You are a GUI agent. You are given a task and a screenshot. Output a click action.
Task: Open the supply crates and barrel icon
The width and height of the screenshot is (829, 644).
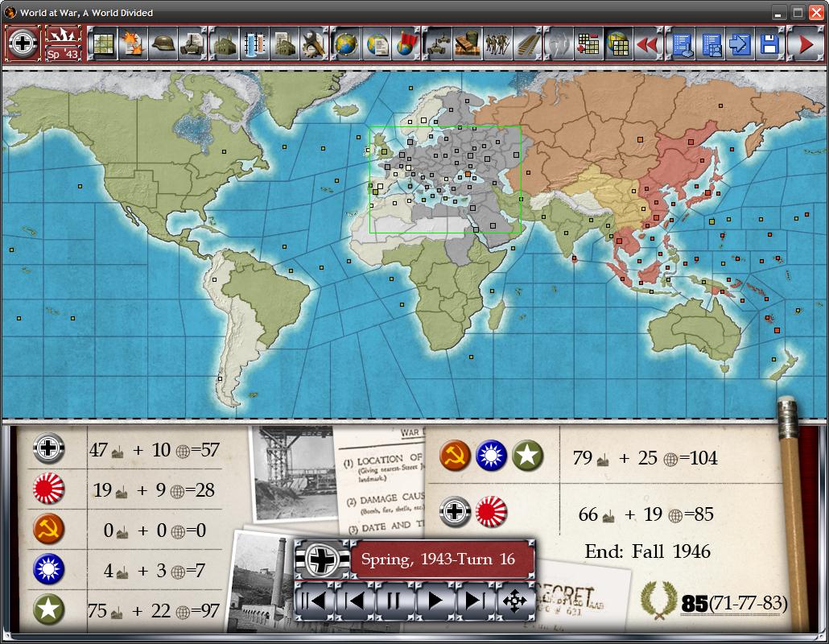(468, 43)
